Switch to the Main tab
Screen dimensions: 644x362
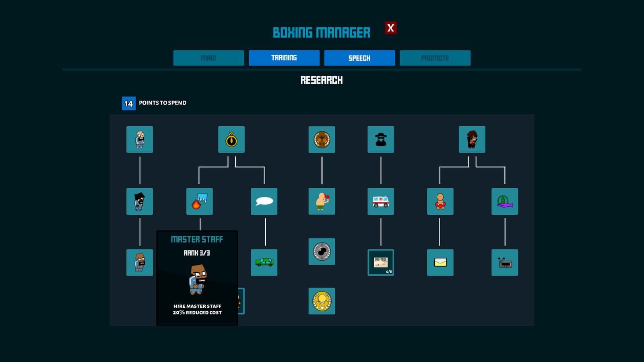208,58
